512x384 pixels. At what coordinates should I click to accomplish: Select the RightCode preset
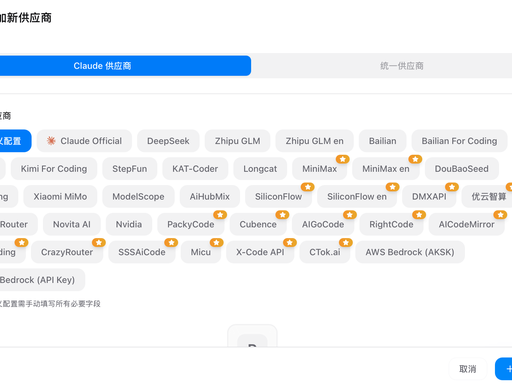click(391, 224)
